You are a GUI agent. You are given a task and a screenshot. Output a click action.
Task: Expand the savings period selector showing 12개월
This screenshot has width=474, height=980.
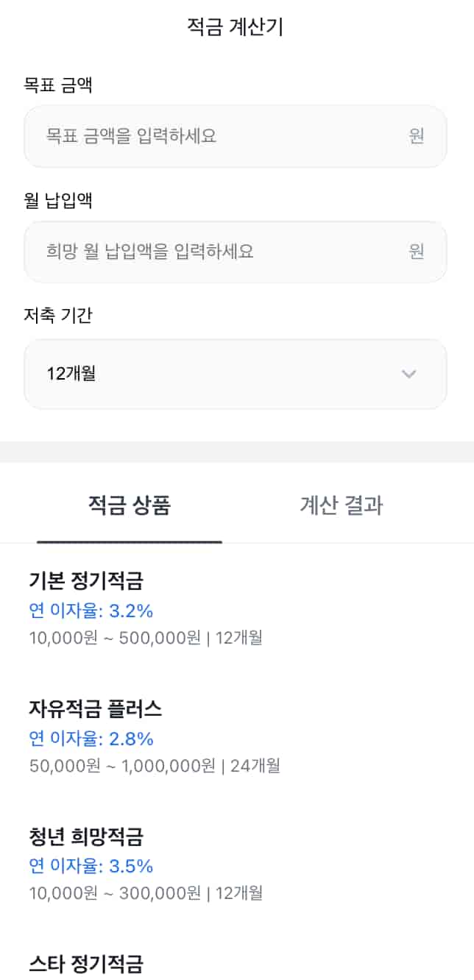(236, 374)
